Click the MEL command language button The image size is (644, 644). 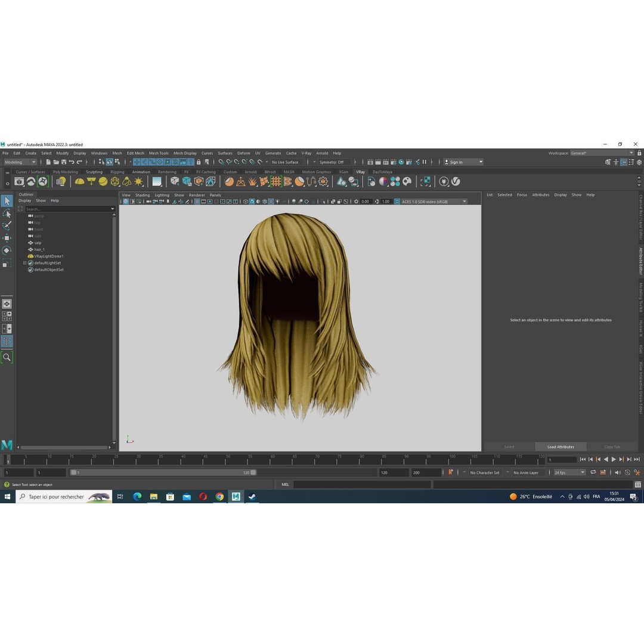285,485
